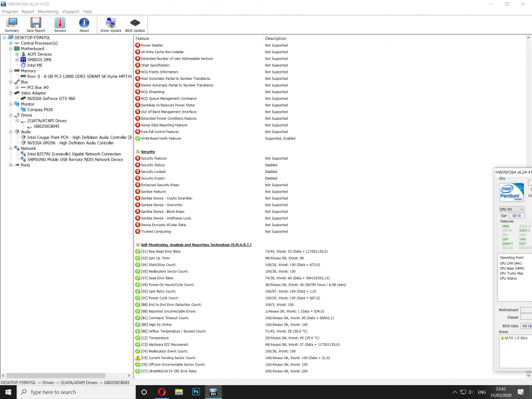Open the Report menu
This screenshot has width=532, height=399.
coord(28,12)
